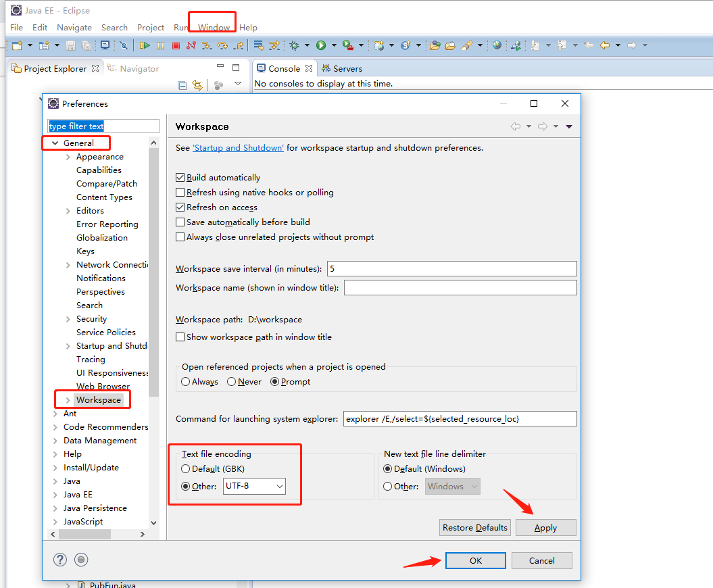Viewport: 713px width, 588px height.
Task: Expand the Java EE tree node
Action: pyautogui.click(x=55, y=495)
